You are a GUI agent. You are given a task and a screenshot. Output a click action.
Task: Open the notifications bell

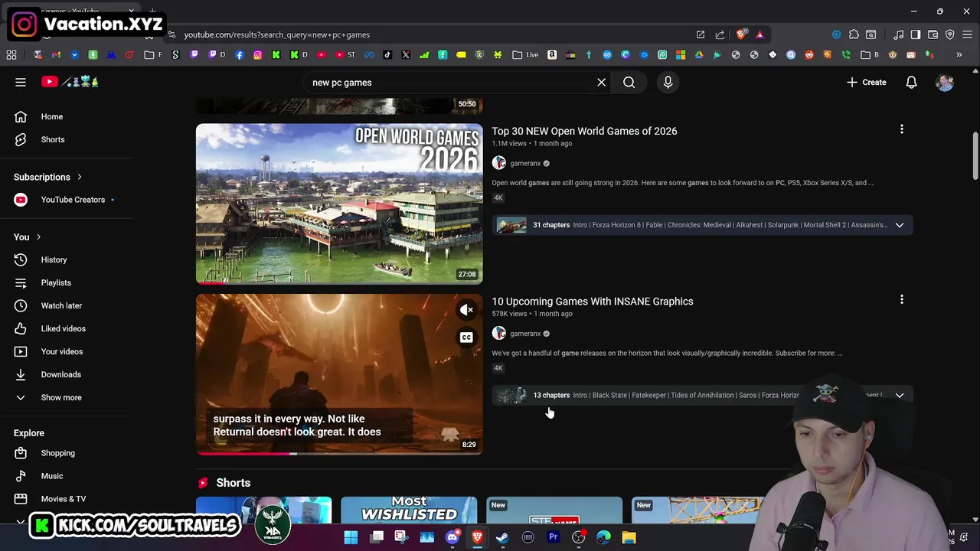[x=911, y=82]
